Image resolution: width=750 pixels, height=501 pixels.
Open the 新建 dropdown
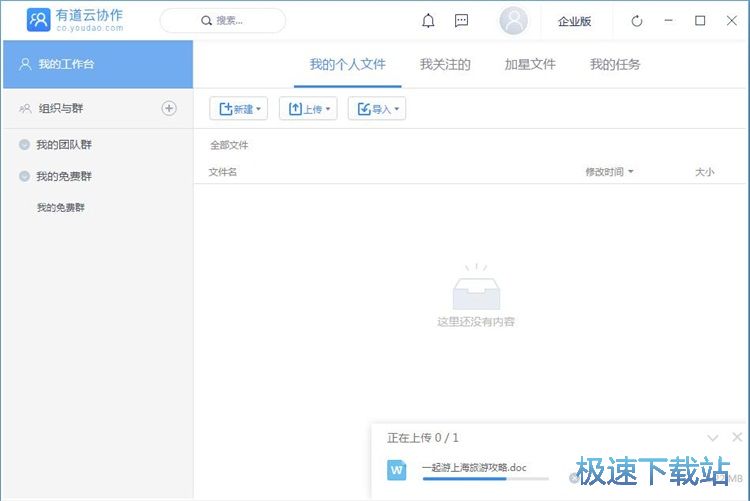click(239, 109)
